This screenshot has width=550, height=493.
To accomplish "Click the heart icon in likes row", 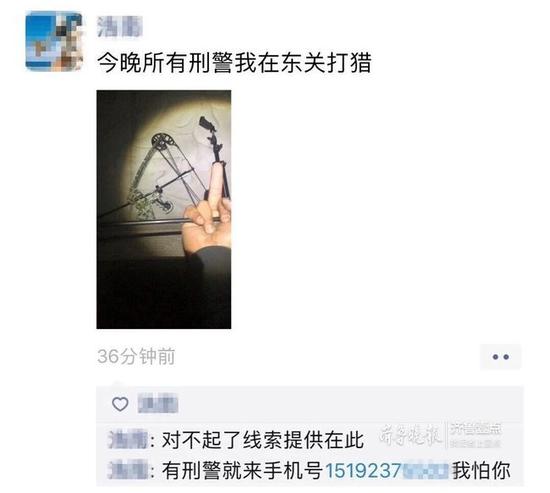I will pyautogui.click(x=120, y=404).
